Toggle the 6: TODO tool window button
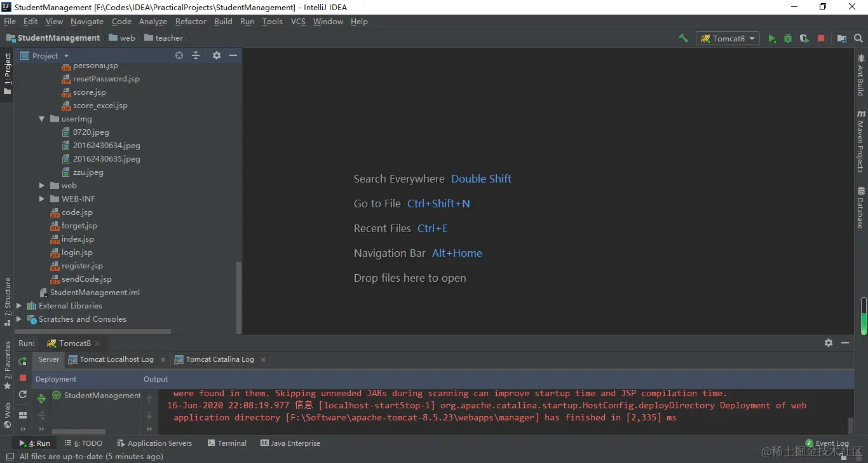Viewport: 868px width, 463px height. point(83,443)
